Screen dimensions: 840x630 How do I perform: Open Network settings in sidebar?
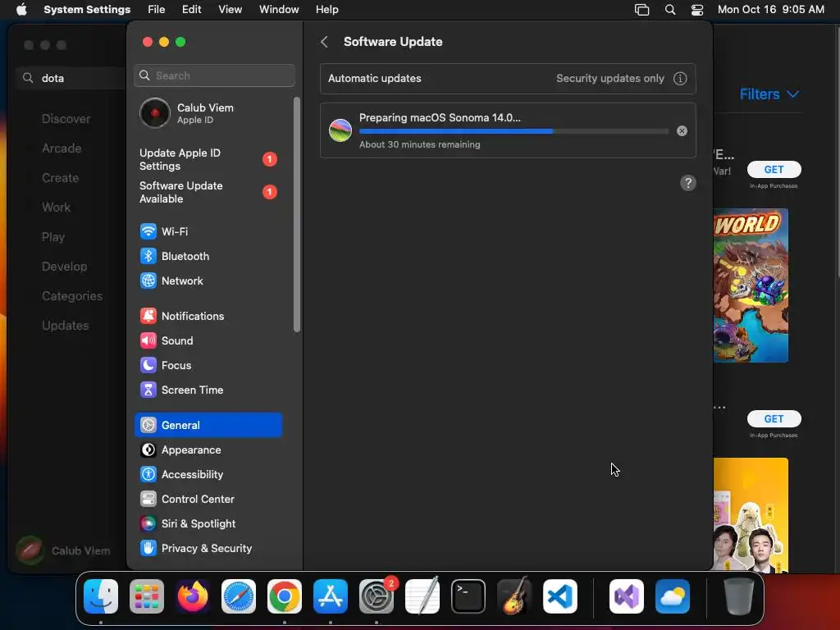point(208,281)
